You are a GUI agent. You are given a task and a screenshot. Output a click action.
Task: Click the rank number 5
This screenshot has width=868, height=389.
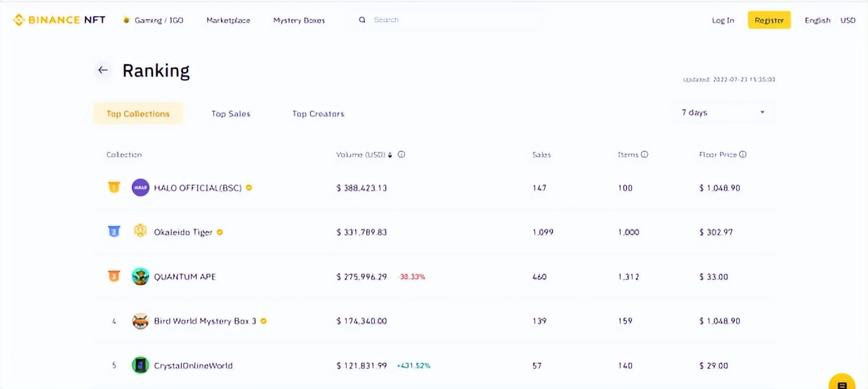pyautogui.click(x=114, y=365)
